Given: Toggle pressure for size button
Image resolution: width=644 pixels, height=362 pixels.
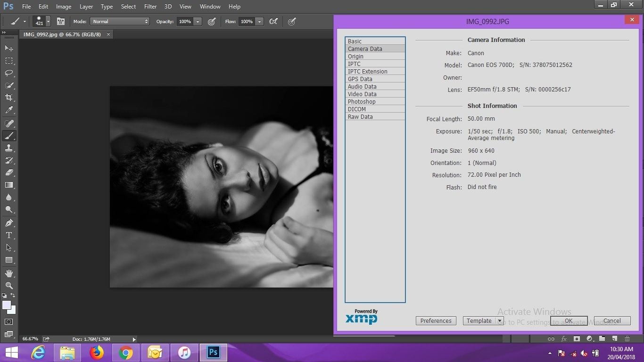Looking at the screenshot, I should [292, 21].
